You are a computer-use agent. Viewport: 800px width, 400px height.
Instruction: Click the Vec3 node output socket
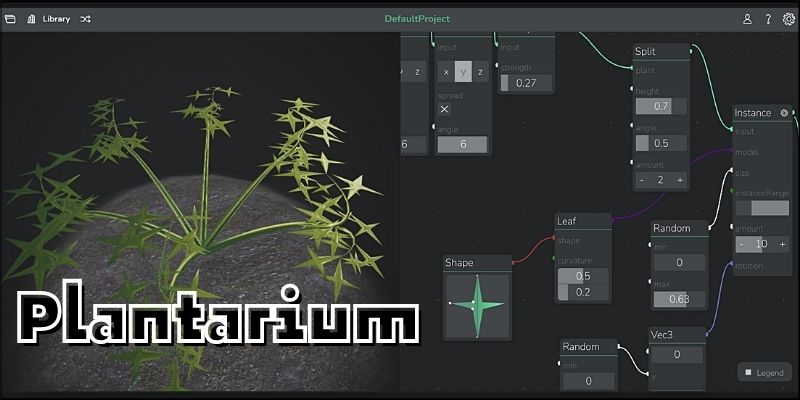tap(707, 335)
